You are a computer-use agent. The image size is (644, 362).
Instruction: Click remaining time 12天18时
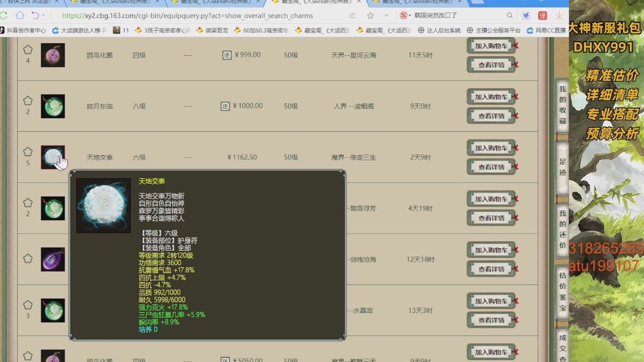coord(421,259)
